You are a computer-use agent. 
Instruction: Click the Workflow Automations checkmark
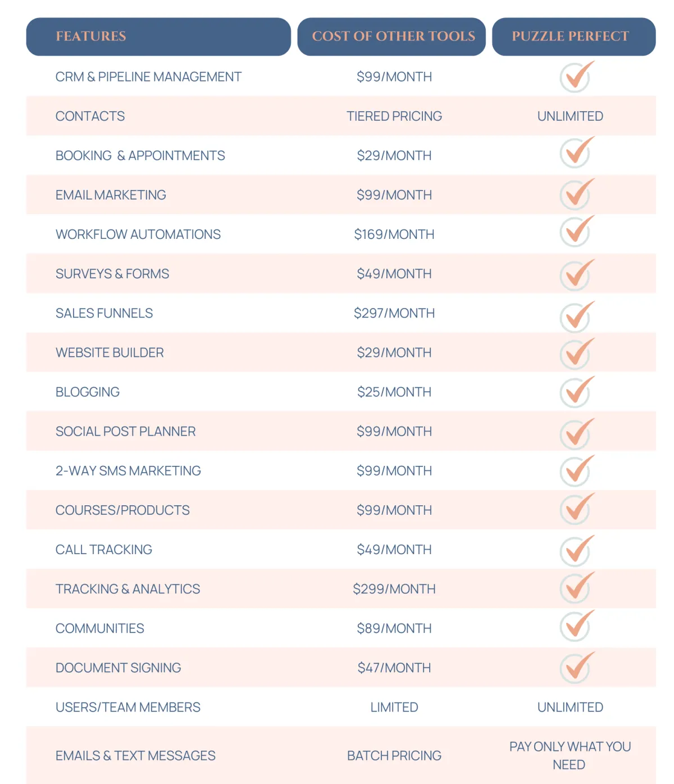(x=577, y=231)
